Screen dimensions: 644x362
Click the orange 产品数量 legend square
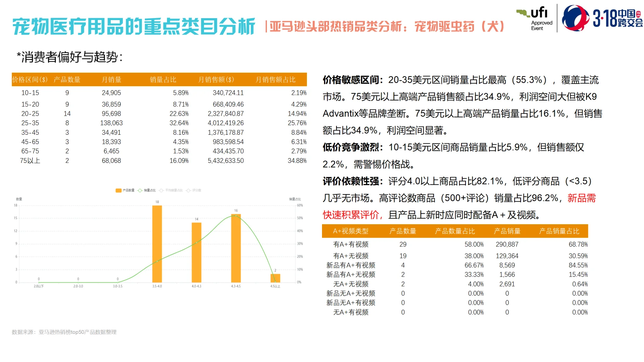(118, 190)
